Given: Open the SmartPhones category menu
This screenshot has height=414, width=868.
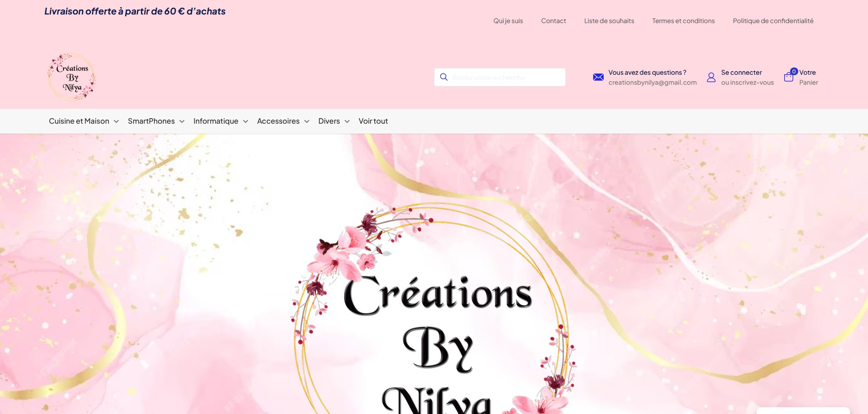Looking at the screenshot, I should (151, 121).
